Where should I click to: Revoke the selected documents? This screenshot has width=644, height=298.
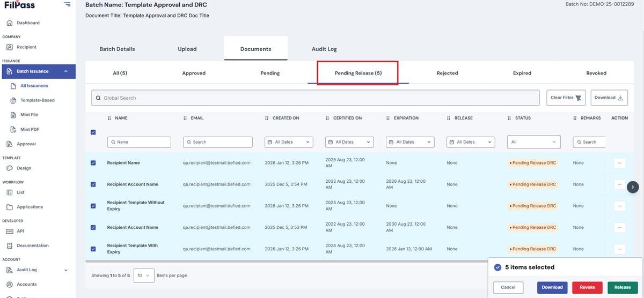tap(588, 287)
